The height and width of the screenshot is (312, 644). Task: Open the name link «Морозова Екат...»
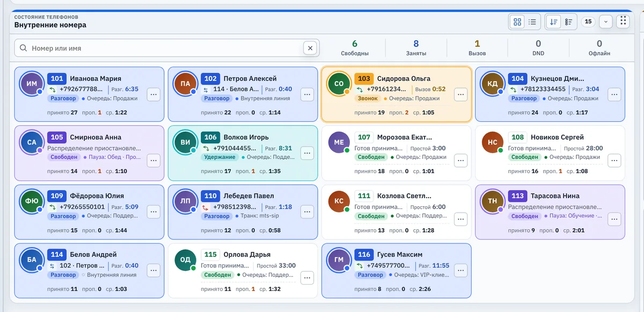pos(405,137)
